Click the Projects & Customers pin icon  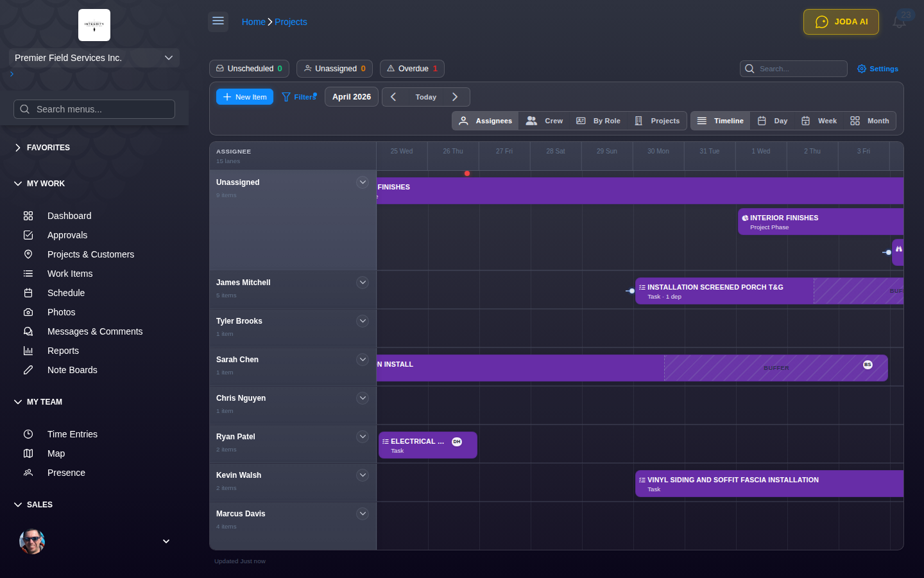[28, 254]
